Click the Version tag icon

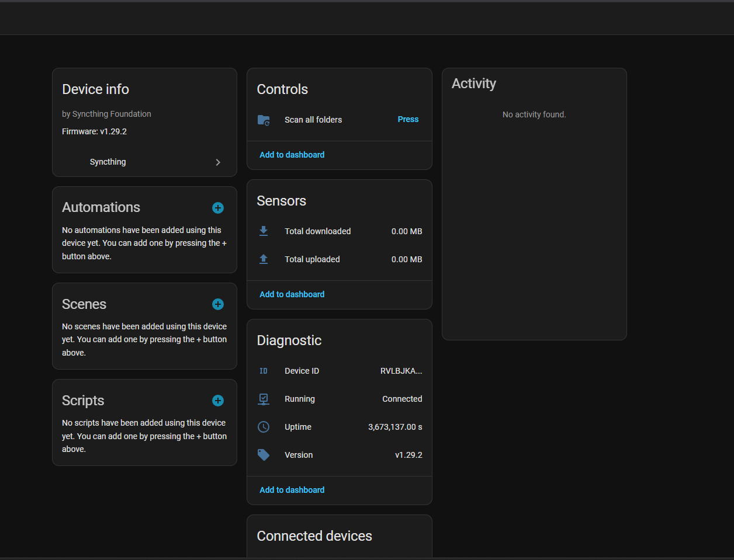tap(264, 455)
